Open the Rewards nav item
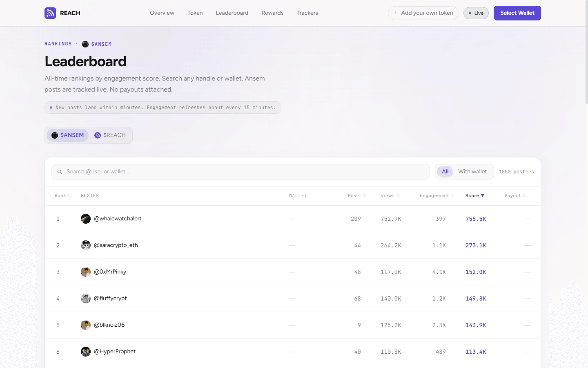The width and height of the screenshot is (588, 368). pyautogui.click(x=272, y=13)
